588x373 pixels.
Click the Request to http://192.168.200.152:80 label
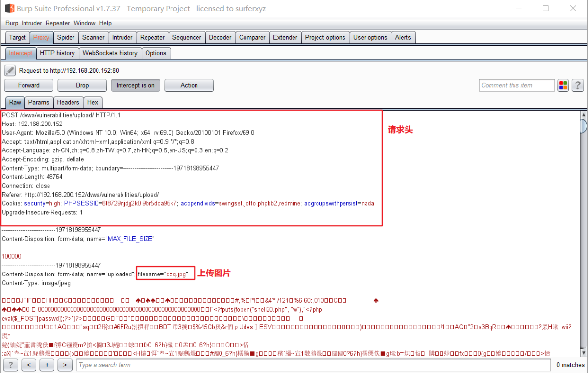click(69, 71)
